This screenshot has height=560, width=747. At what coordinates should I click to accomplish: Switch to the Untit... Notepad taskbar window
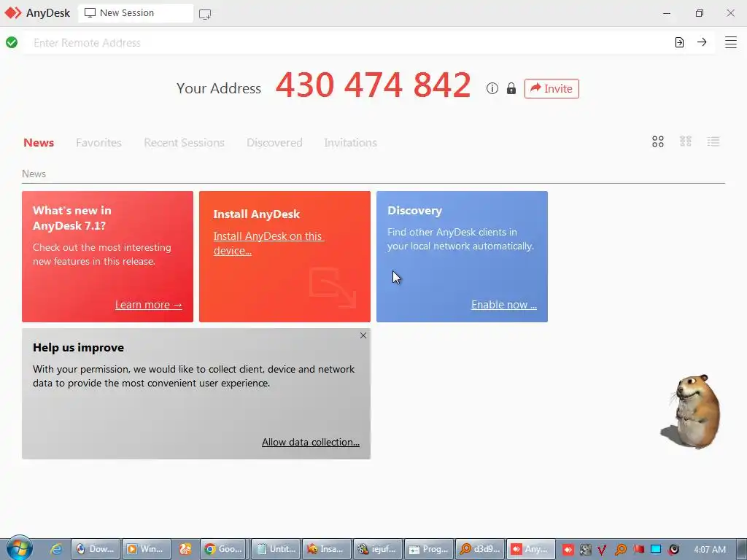point(276,549)
